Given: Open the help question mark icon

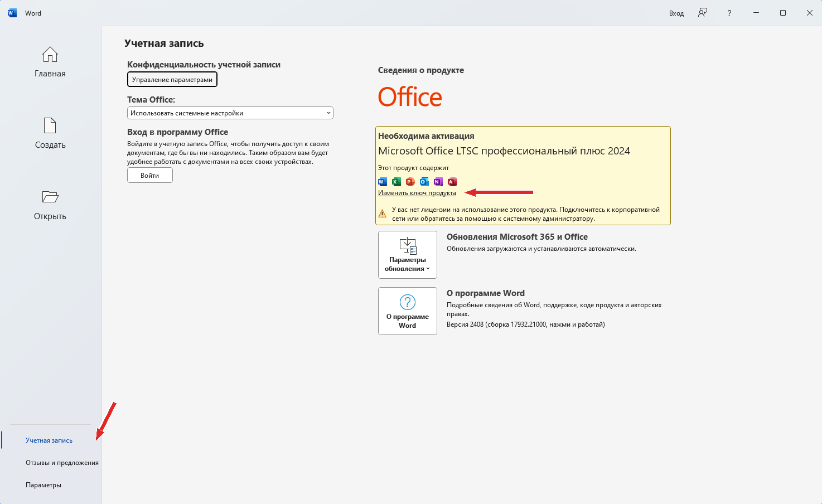Looking at the screenshot, I should tap(729, 13).
